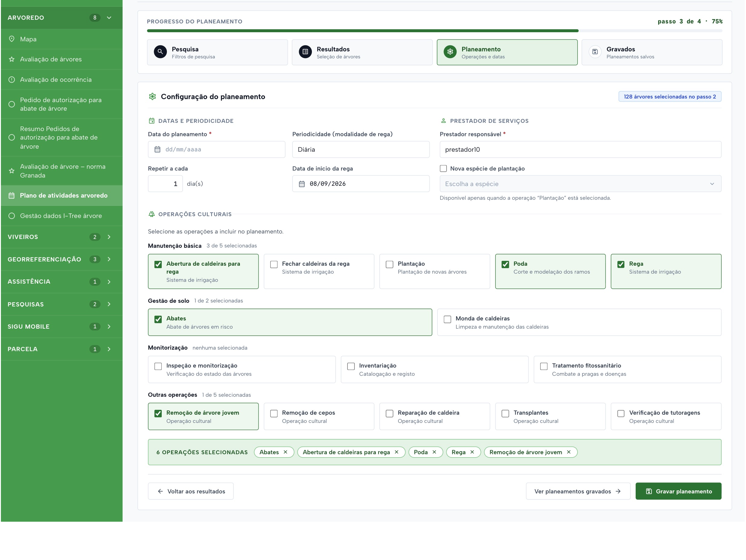The height and width of the screenshot is (560, 746).
Task: Click the circle icon beside Gestão dados I-Tree
Action: coord(12,216)
